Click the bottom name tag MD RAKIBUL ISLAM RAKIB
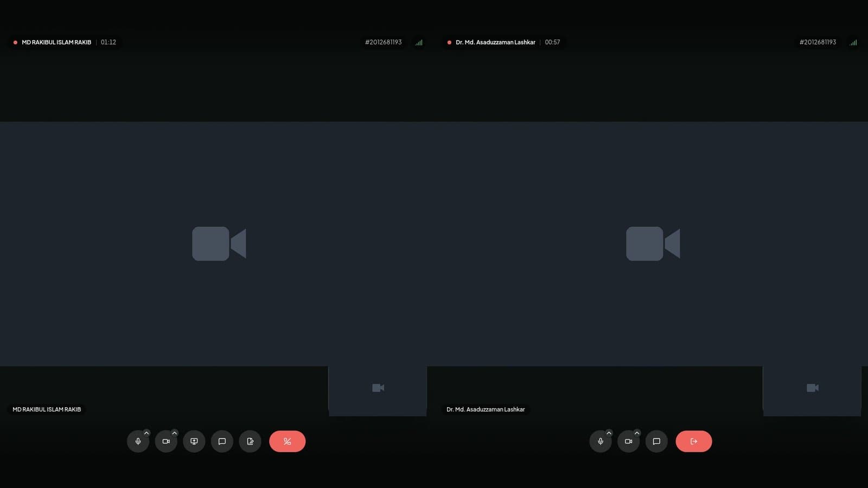 point(47,409)
